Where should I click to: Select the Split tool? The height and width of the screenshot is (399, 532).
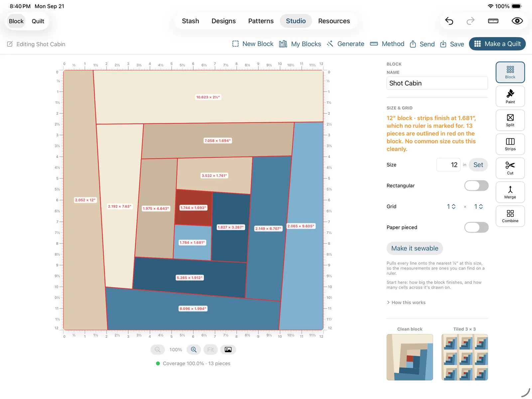point(510,120)
